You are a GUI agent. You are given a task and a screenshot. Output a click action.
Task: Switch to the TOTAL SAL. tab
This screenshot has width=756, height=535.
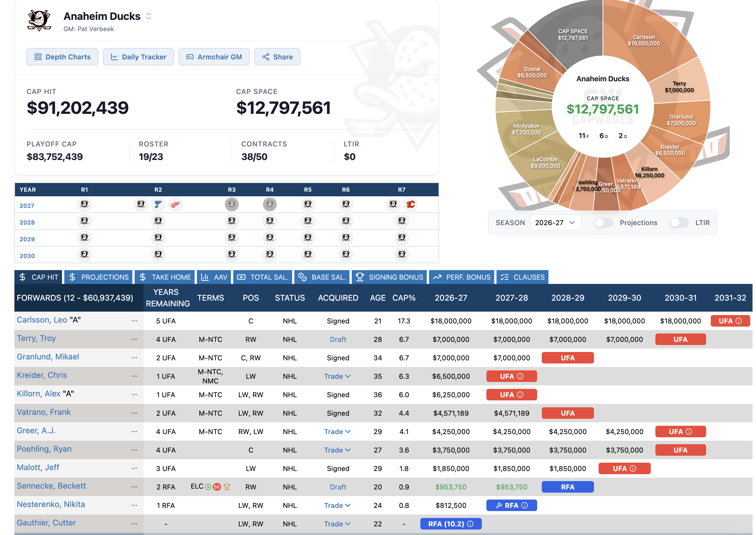[263, 277]
